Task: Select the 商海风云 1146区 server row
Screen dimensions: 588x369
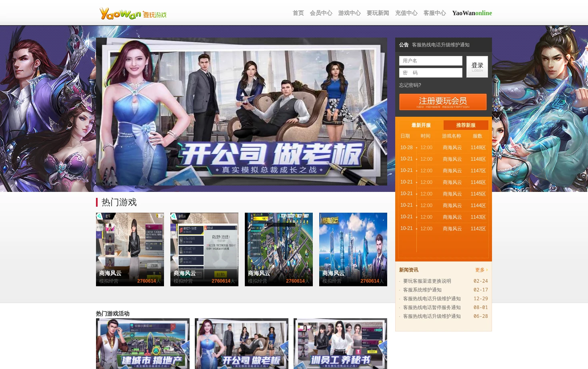Action: click(x=443, y=182)
